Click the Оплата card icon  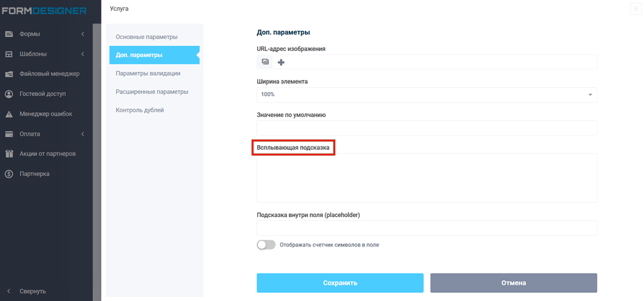coord(9,134)
